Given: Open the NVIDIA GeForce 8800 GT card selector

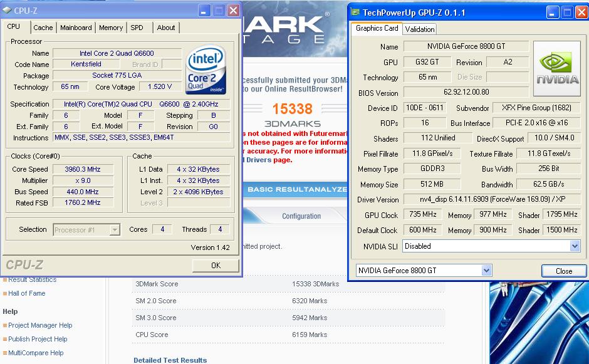Looking at the screenshot, I should coord(486,270).
